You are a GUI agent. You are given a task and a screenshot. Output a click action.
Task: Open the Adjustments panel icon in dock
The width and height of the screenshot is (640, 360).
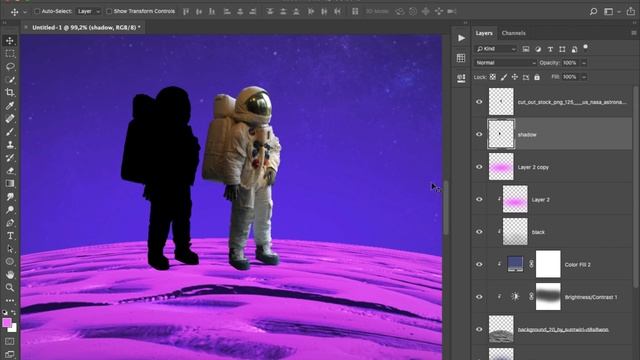click(461, 78)
